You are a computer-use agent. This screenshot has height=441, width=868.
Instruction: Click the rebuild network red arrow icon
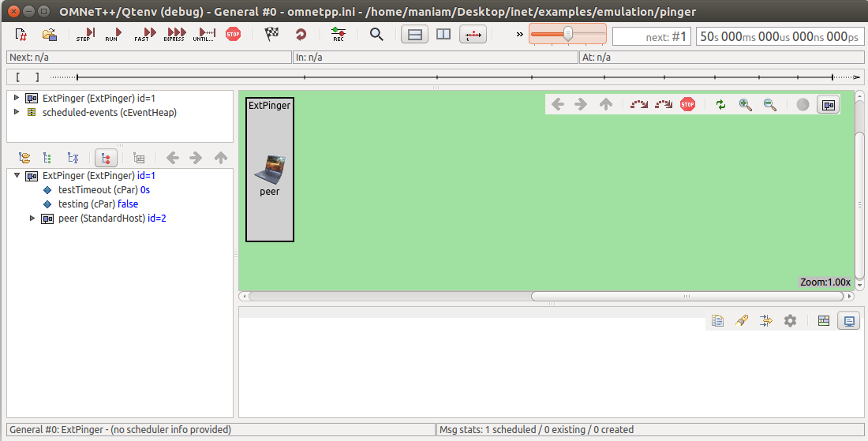click(301, 34)
